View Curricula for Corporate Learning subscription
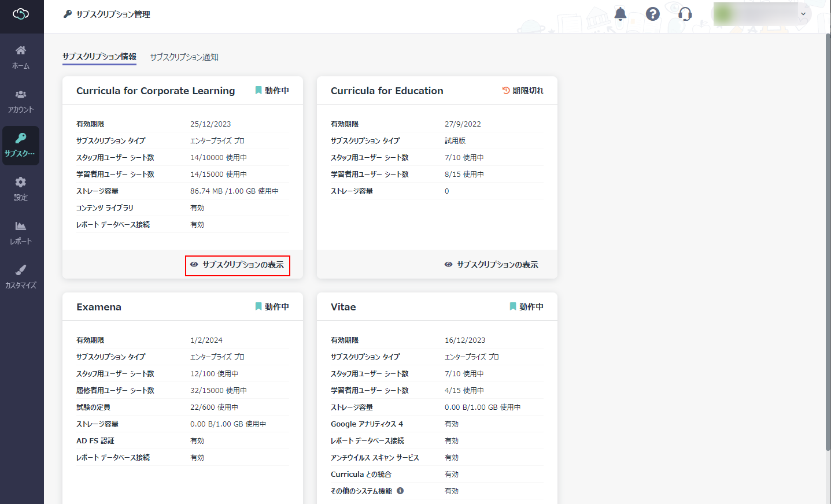The image size is (831, 504). tap(238, 265)
